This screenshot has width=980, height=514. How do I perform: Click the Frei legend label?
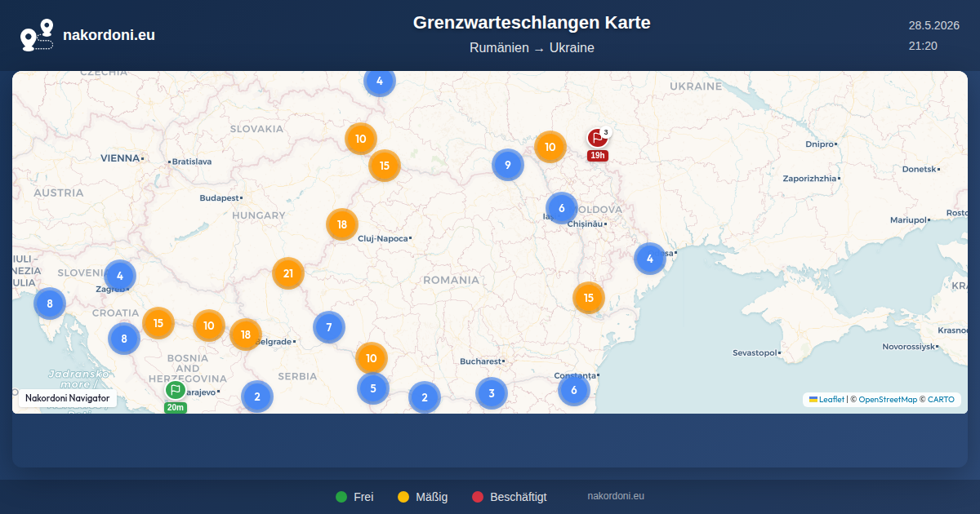tap(363, 497)
